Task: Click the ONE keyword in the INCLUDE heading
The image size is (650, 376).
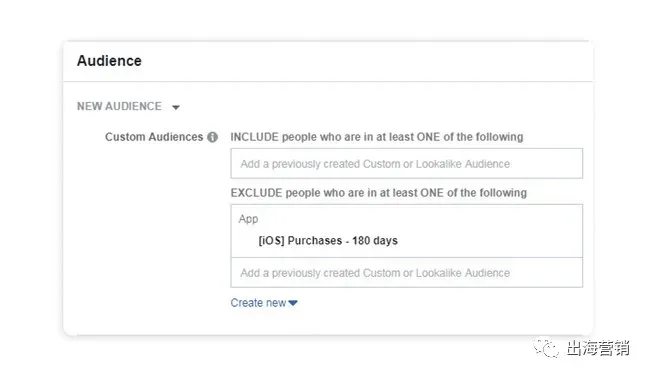Action: [x=428, y=137]
